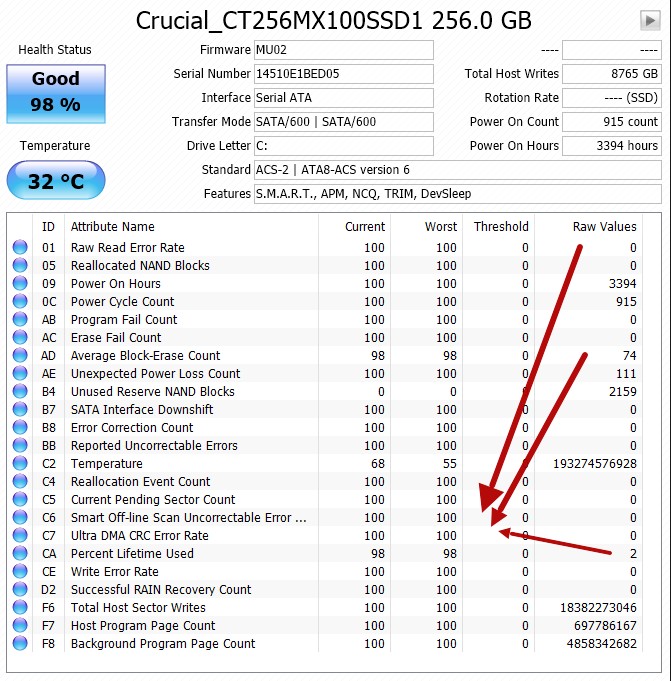Click raw value 2159 for Unused Reserve NAND Blocks

[x=622, y=392]
